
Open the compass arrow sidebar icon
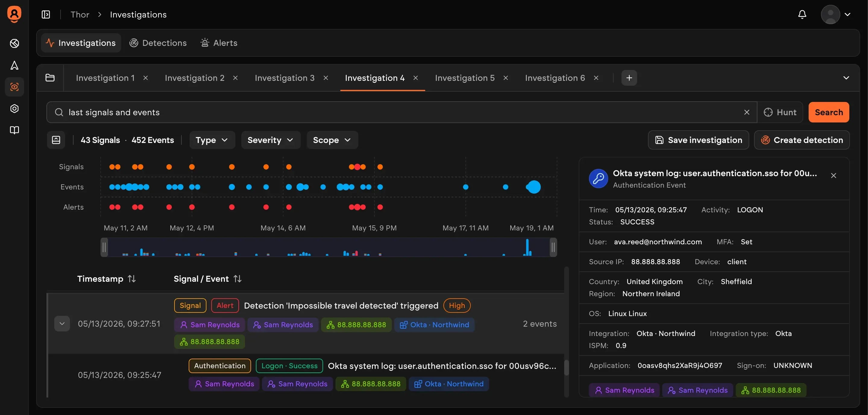coord(14,65)
